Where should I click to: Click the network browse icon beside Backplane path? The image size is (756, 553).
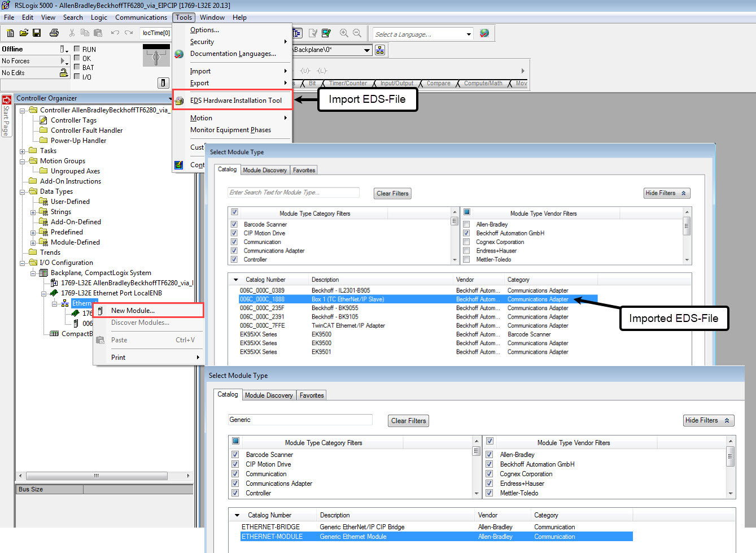[x=380, y=50]
